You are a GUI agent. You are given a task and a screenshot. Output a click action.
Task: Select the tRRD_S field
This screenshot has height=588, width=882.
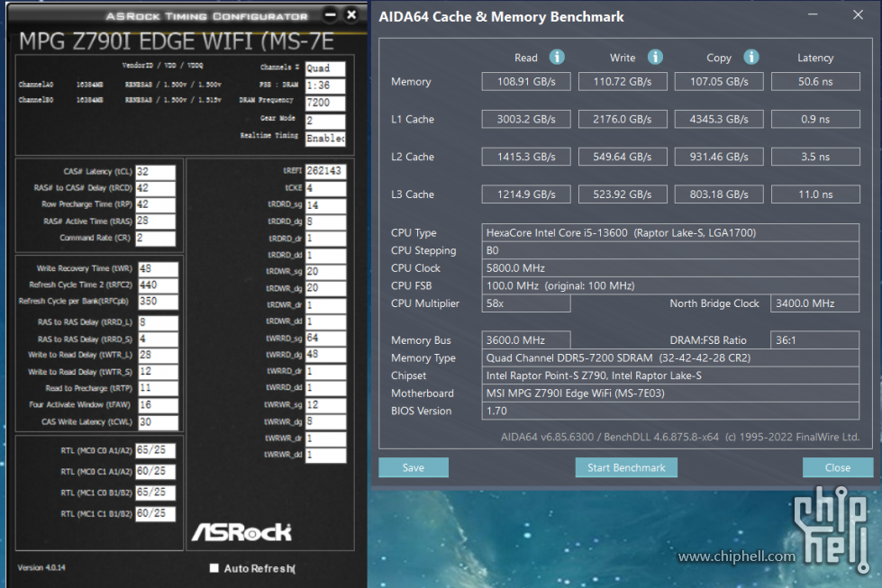pos(158,339)
